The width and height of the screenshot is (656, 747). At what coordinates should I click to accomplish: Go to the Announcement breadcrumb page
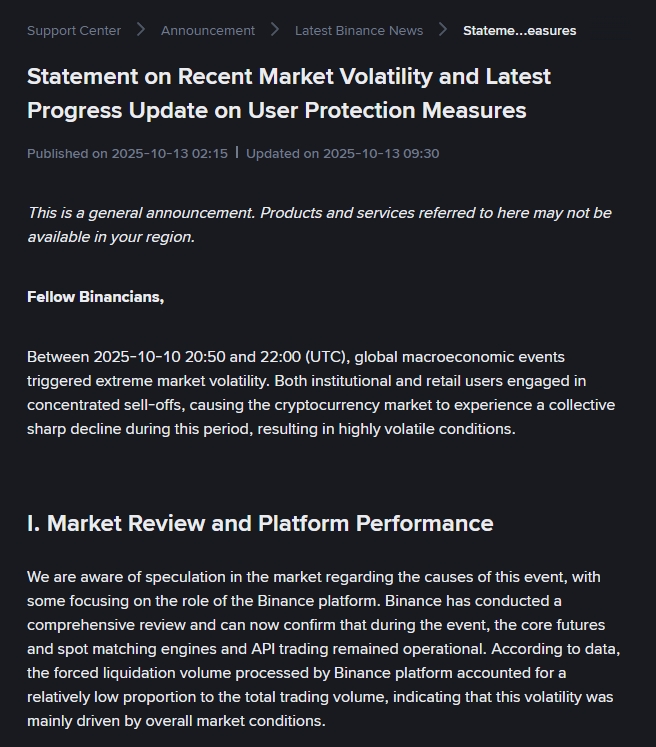(208, 30)
